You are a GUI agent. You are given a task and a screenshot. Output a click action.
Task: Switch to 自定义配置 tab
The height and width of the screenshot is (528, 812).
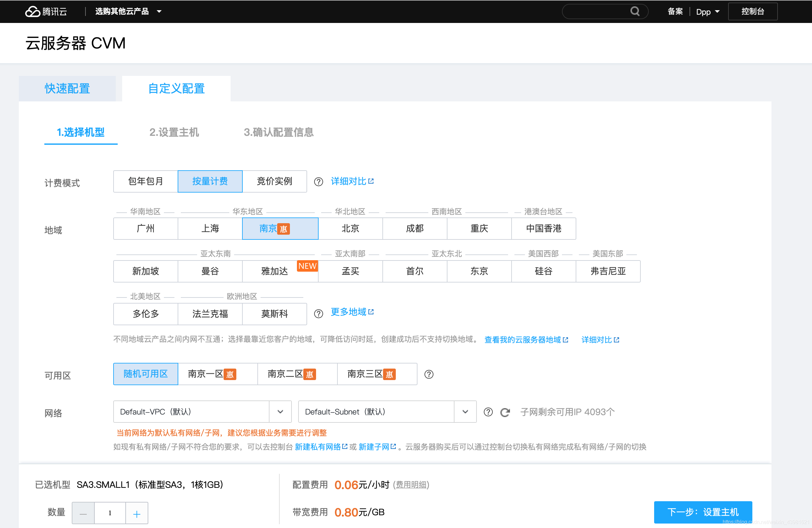176,89
